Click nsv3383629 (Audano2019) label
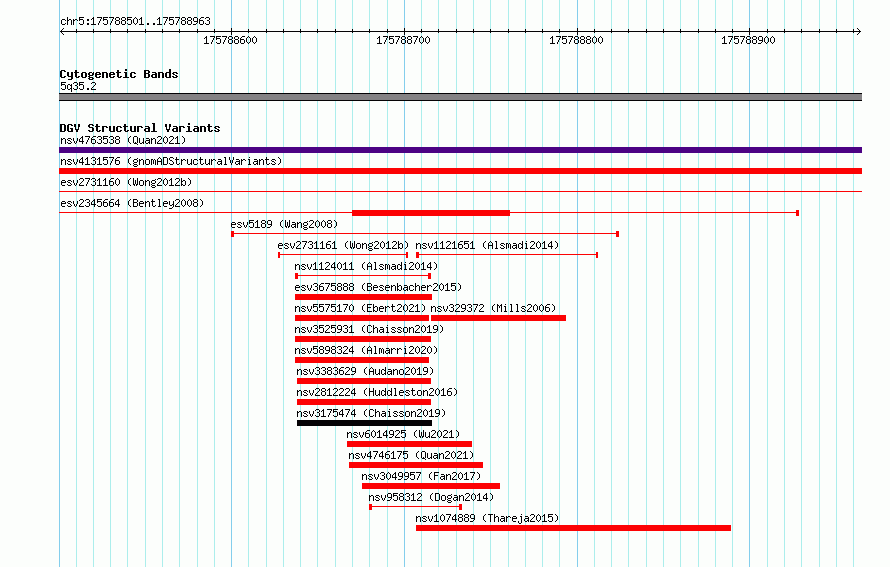 pos(365,371)
